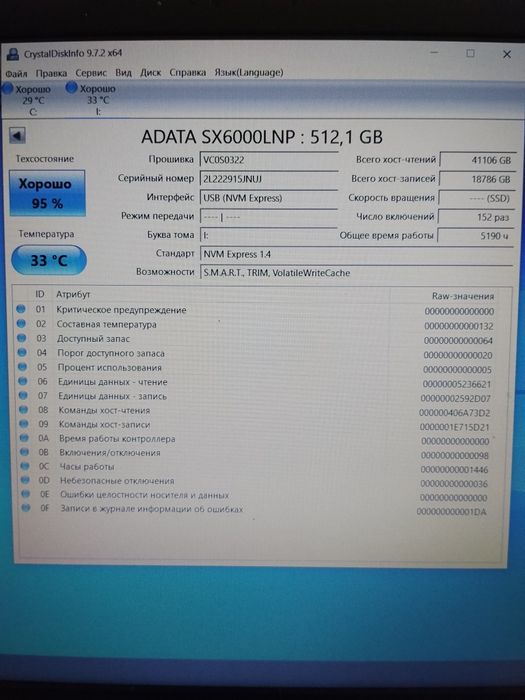Open the Язык(Language) menu
The width and height of the screenshot is (525, 700).
[x=249, y=72]
